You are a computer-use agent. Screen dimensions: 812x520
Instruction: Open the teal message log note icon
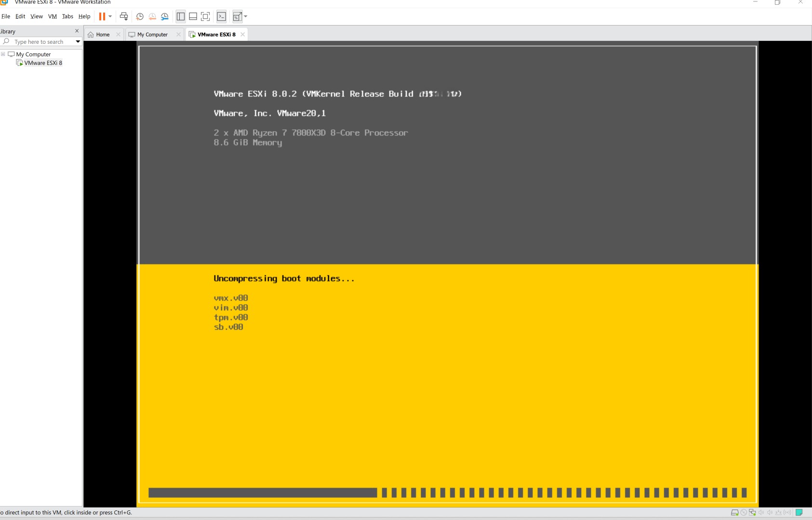point(799,512)
